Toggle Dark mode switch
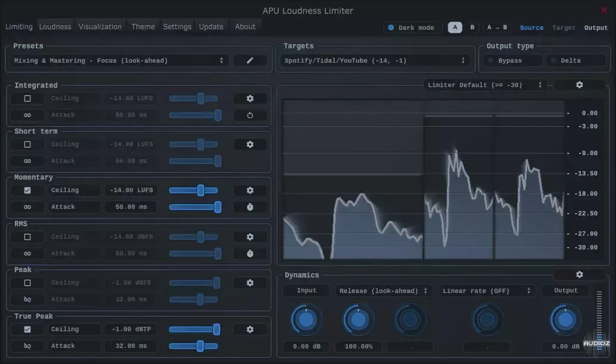 click(x=412, y=27)
